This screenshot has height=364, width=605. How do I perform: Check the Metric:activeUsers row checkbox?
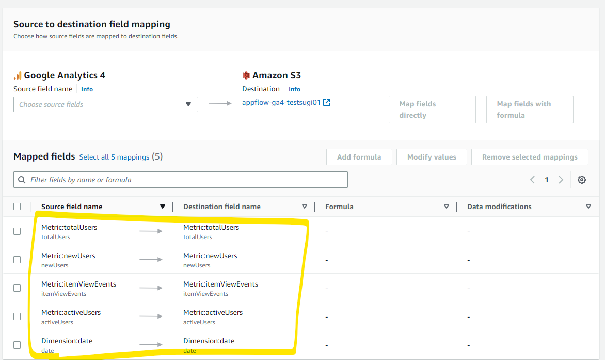pos(17,316)
